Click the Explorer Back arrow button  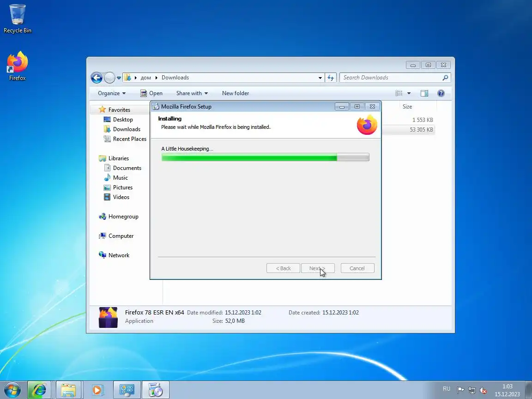pos(97,78)
